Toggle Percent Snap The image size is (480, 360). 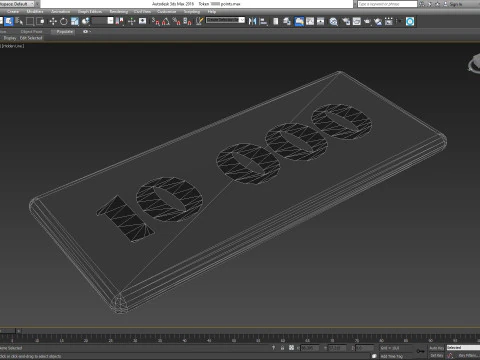177,21
